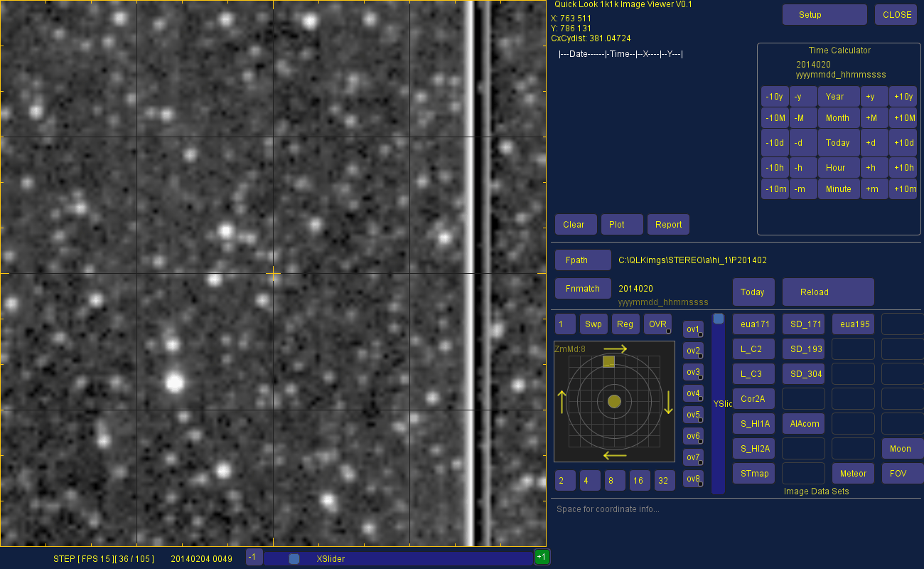Screen dimensions: 924x569
Task: Set zoom level 32
Action: [x=665, y=481]
